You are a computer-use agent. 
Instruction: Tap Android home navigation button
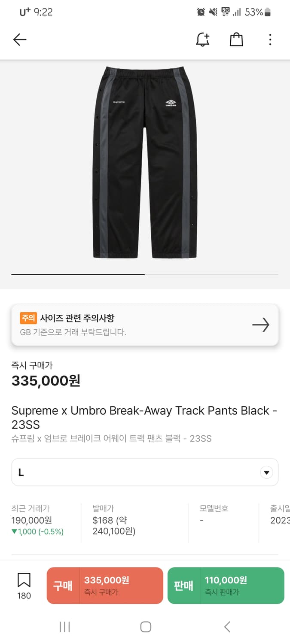pyautogui.click(x=146, y=627)
